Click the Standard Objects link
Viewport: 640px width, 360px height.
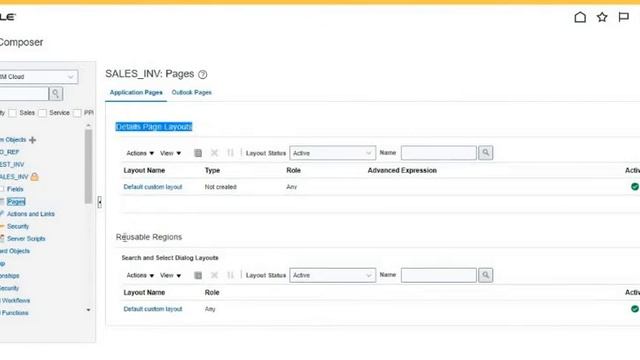pyautogui.click(x=15, y=251)
